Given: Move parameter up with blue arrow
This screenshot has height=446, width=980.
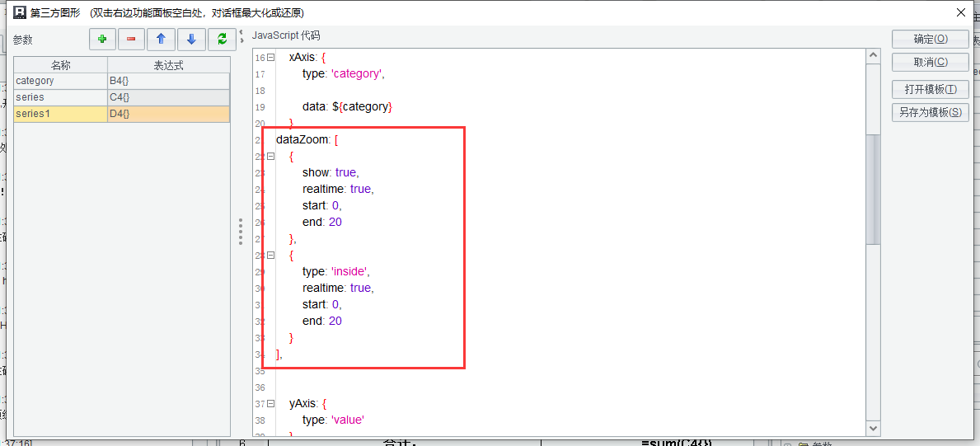Looking at the screenshot, I should [x=162, y=39].
